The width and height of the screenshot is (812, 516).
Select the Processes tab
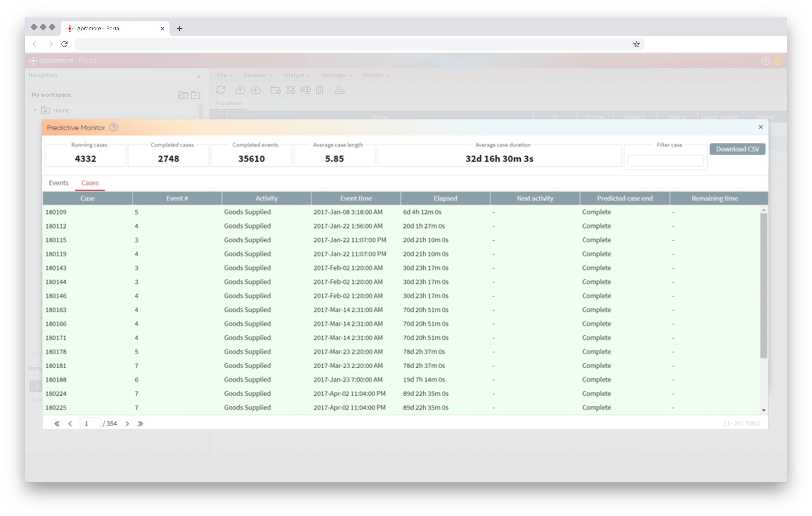[228, 103]
